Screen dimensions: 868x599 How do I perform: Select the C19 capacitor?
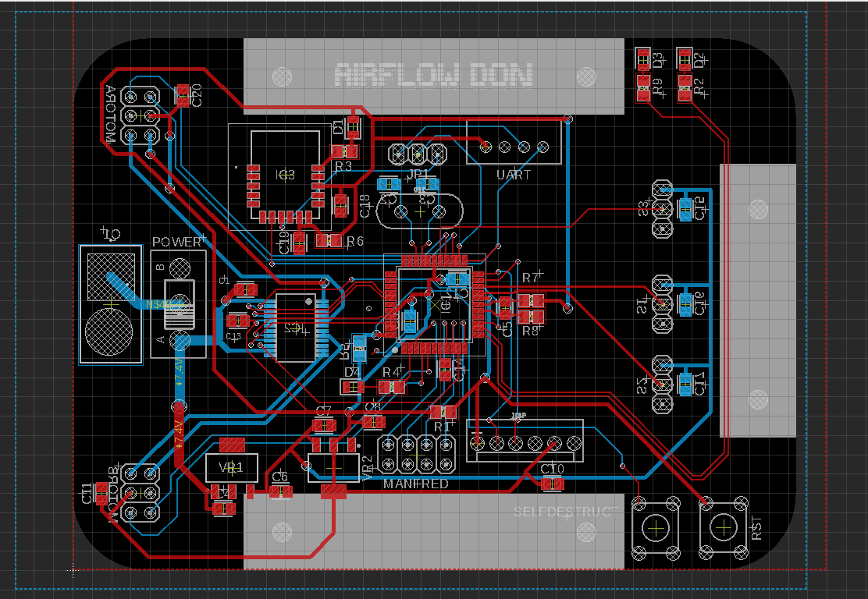point(300,243)
